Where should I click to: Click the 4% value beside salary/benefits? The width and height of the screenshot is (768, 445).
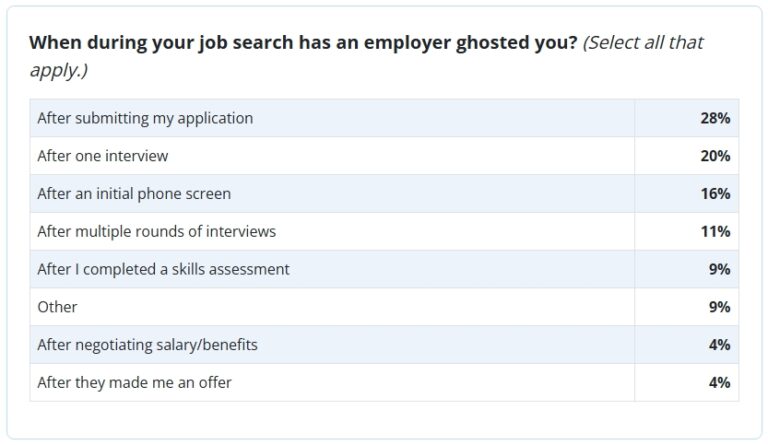720,345
